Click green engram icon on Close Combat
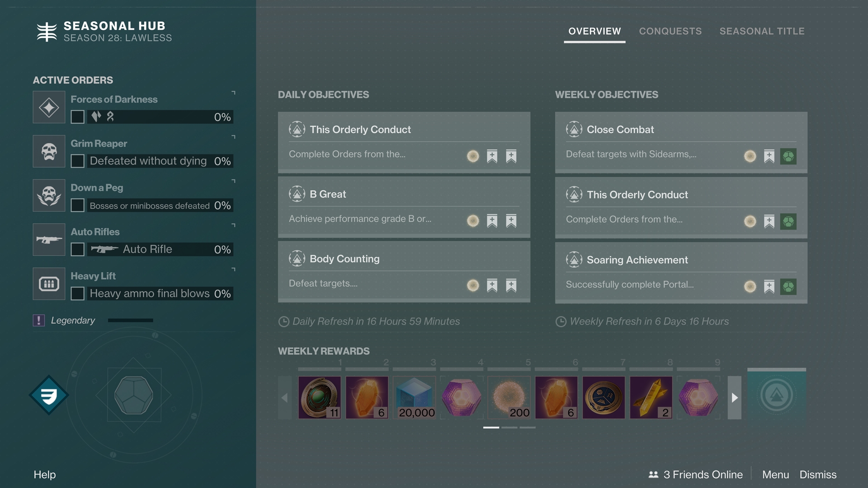The image size is (868, 488). (788, 156)
